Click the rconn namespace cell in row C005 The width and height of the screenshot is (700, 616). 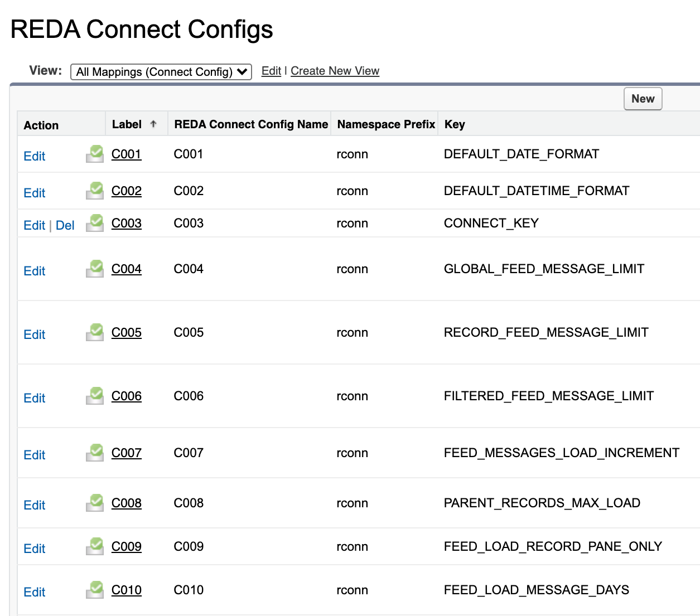353,332
